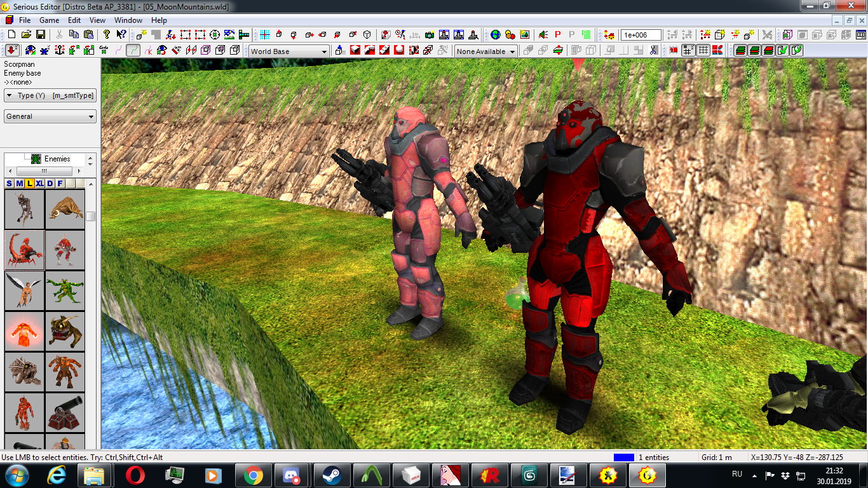Open the File menu
The image size is (868, 488).
pyautogui.click(x=25, y=20)
